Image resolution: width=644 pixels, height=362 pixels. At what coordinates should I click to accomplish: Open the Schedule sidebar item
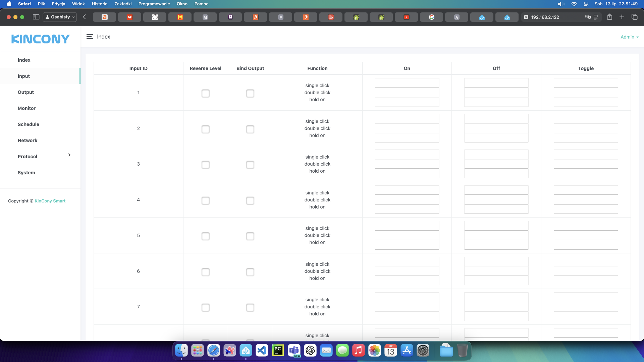pyautogui.click(x=29, y=124)
